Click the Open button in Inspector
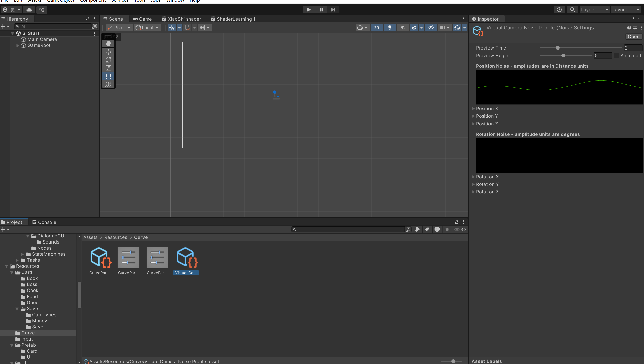This screenshot has height=364, width=644. point(633,37)
